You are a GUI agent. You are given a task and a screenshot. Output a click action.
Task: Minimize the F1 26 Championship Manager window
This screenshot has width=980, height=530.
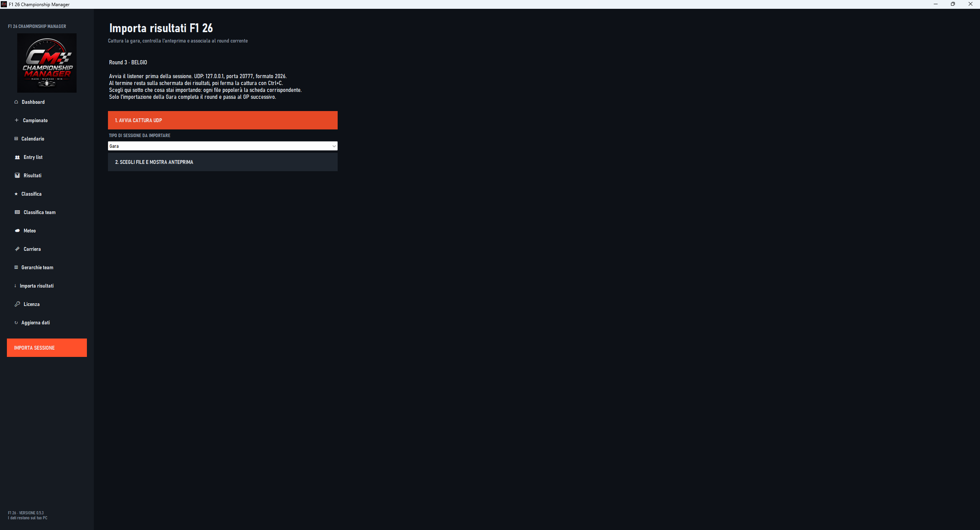(936, 4)
